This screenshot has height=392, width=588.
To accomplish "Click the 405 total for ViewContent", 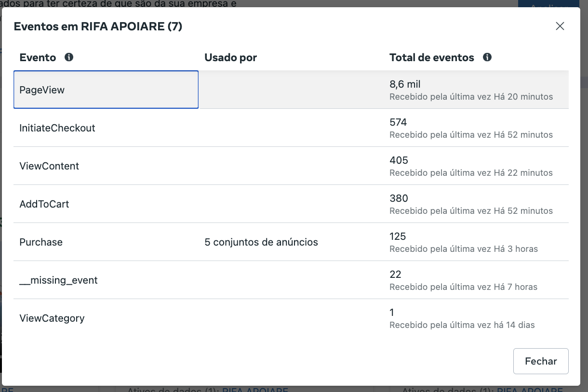I will click(x=399, y=160).
